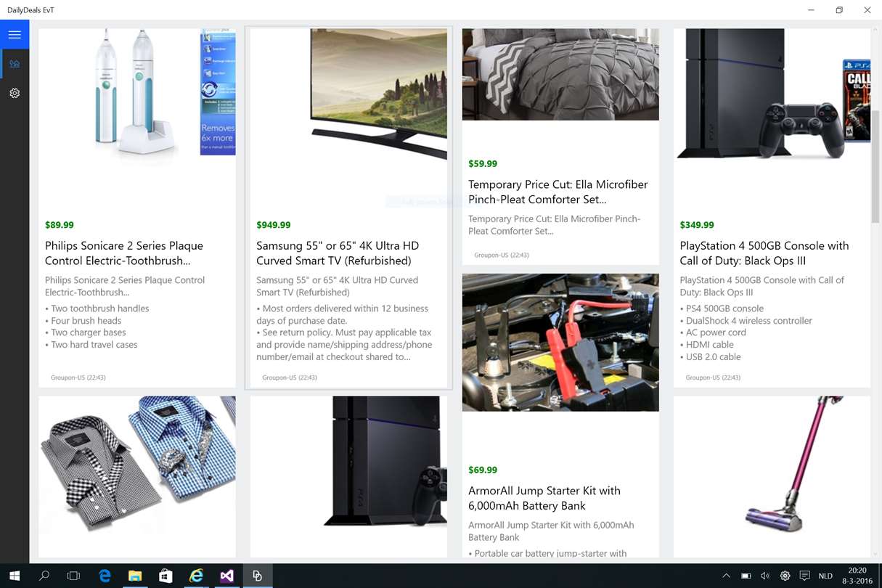Click 'Two hard travel cases' bullet

point(91,345)
